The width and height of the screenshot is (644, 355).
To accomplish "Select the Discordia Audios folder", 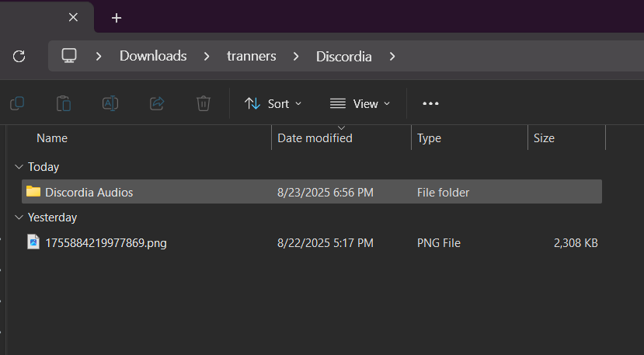I will (89, 193).
